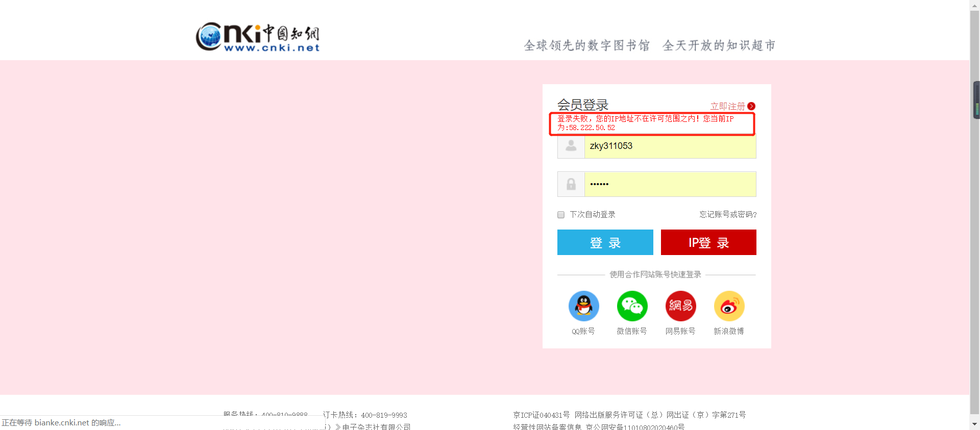Open the 立即注册 registration link

click(727, 106)
